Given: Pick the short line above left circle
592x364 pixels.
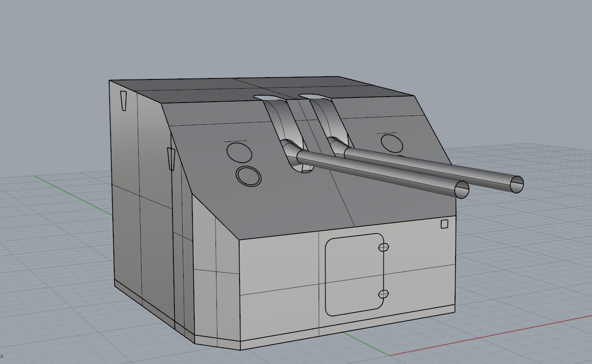Looking at the screenshot, I should 235,140.
